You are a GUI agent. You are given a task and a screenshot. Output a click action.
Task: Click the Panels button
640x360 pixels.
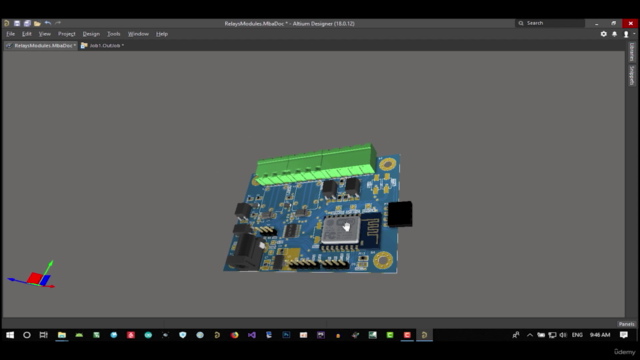pyautogui.click(x=627, y=324)
